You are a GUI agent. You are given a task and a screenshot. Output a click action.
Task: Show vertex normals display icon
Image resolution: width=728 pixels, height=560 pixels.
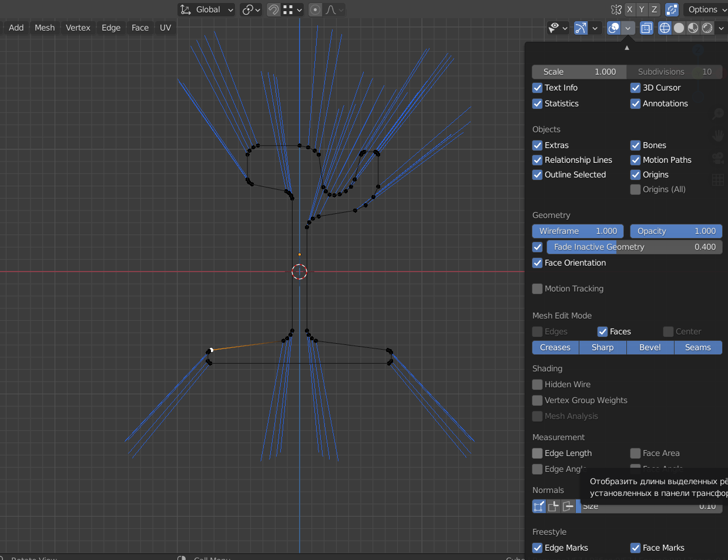pos(539,506)
